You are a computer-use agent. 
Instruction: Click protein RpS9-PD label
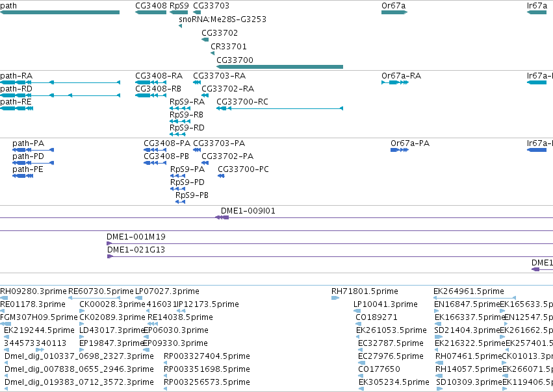(x=188, y=182)
